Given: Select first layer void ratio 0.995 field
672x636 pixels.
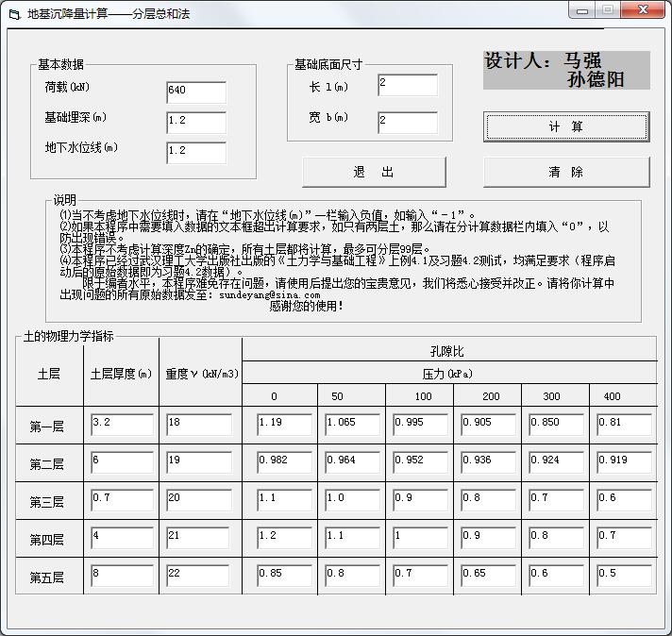Looking at the screenshot, I should click(x=420, y=425).
